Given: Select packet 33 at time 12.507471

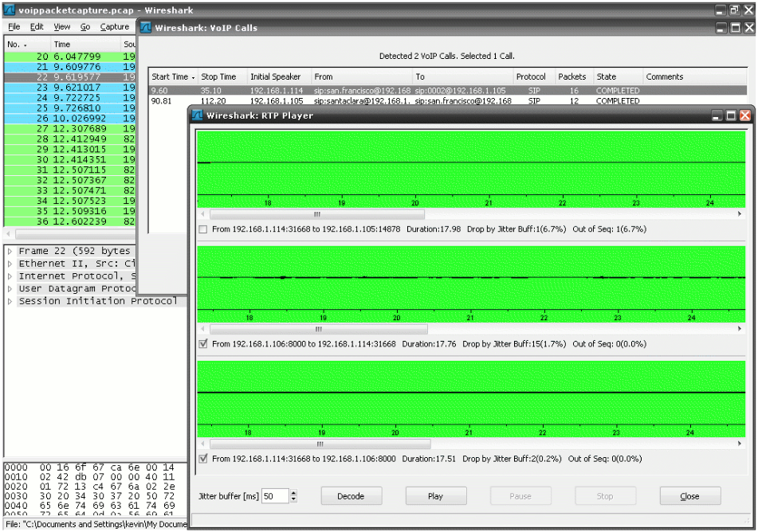Looking at the screenshot, I should coord(70,190).
